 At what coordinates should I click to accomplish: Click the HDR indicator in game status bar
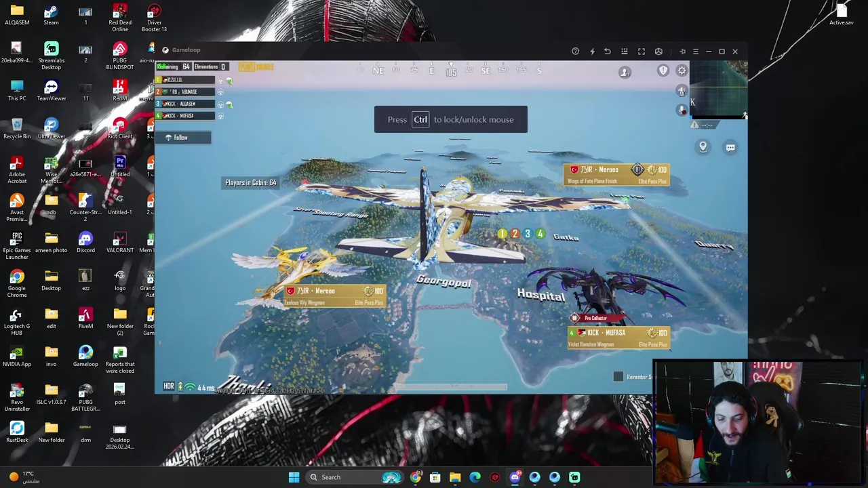[x=169, y=386]
